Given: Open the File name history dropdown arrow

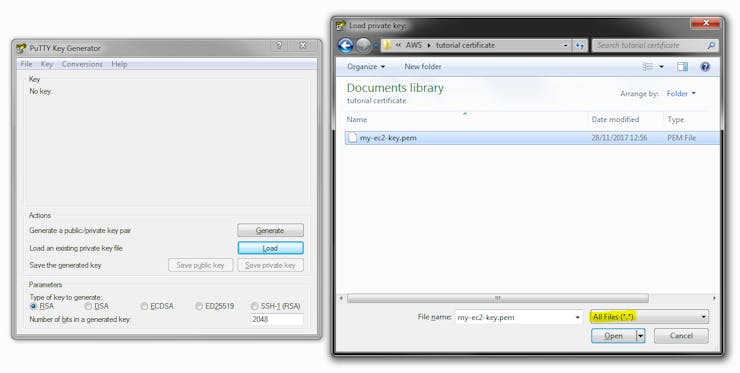Looking at the screenshot, I should tap(577, 317).
